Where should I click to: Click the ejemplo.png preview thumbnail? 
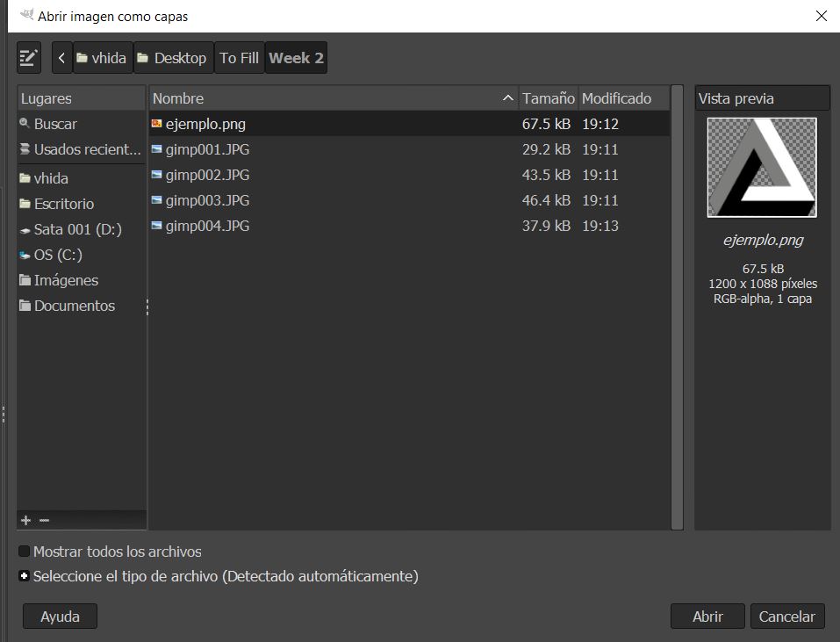(x=762, y=168)
